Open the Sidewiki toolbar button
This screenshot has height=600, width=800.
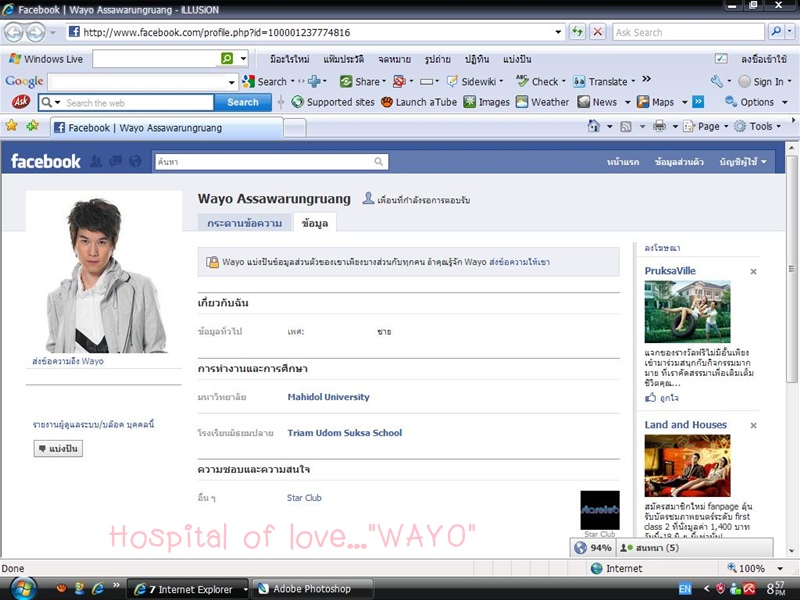(x=474, y=81)
